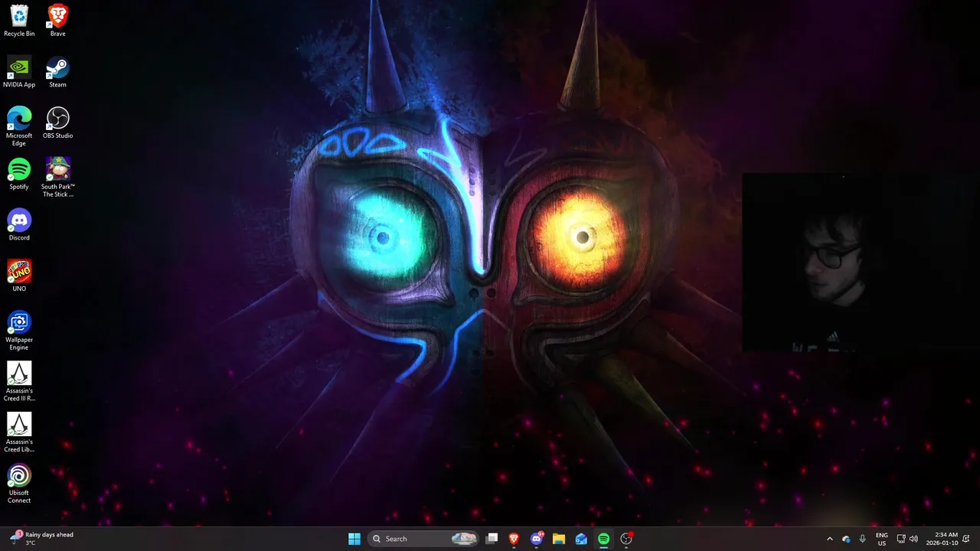Screen dimensions: 980x551
Task: Click the volume speaker tray icon
Action: [913, 539]
